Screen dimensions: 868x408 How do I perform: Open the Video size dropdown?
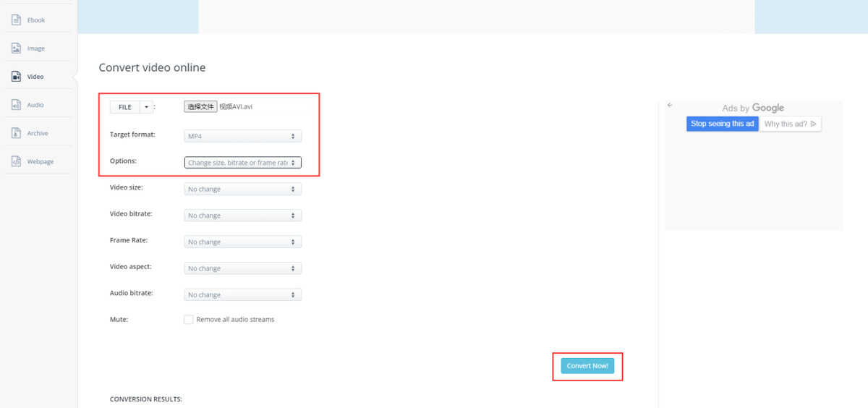pos(243,189)
